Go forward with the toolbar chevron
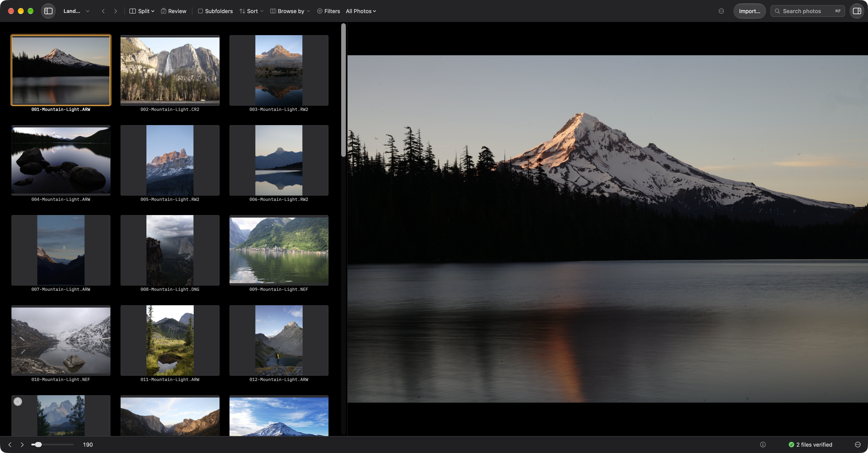Image resolution: width=868 pixels, height=453 pixels. click(x=115, y=11)
